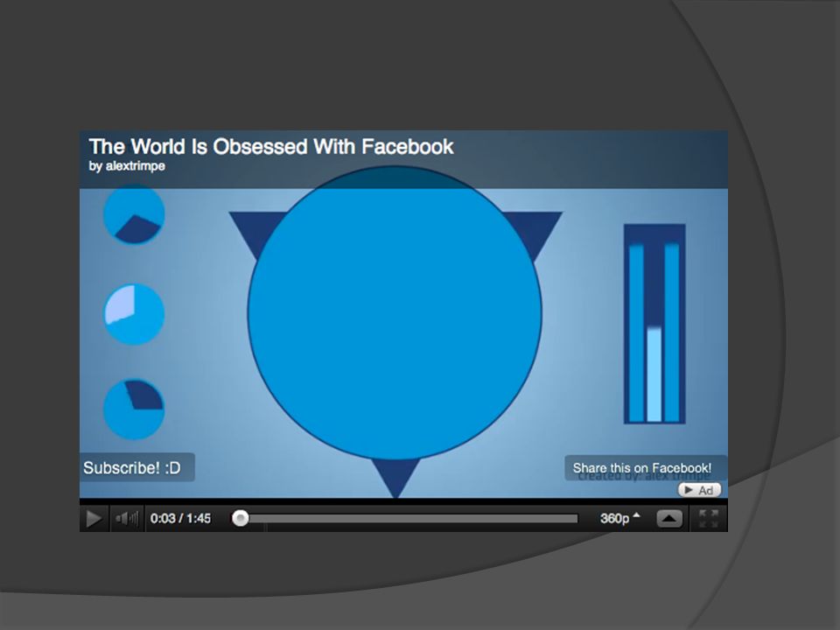Image resolution: width=840 pixels, height=630 pixels.
Task: Click the top pie chart graphic
Action: (x=133, y=213)
